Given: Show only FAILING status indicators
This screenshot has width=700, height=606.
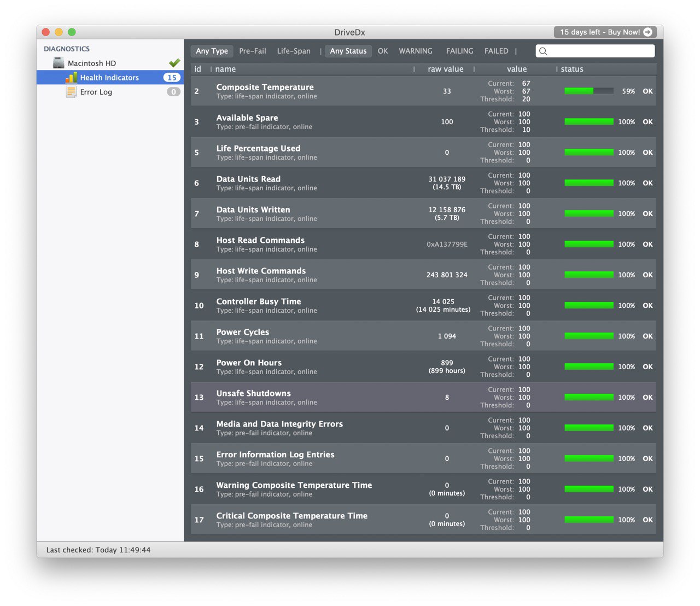Looking at the screenshot, I should tap(459, 51).
